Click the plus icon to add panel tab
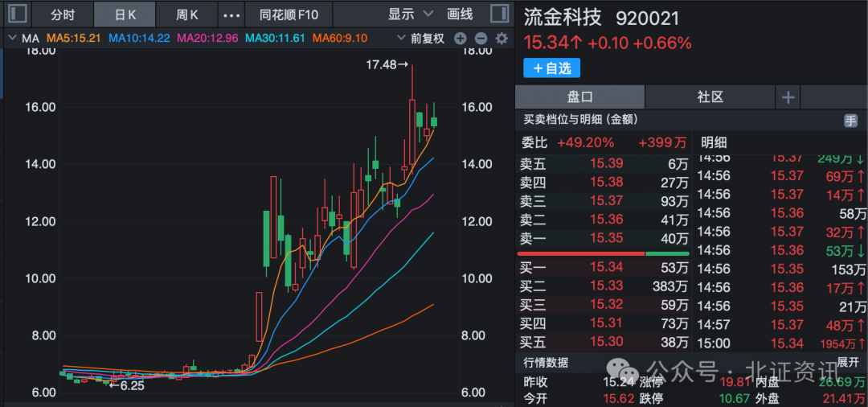Image resolution: width=868 pixels, height=407 pixels. coord(788,97)
